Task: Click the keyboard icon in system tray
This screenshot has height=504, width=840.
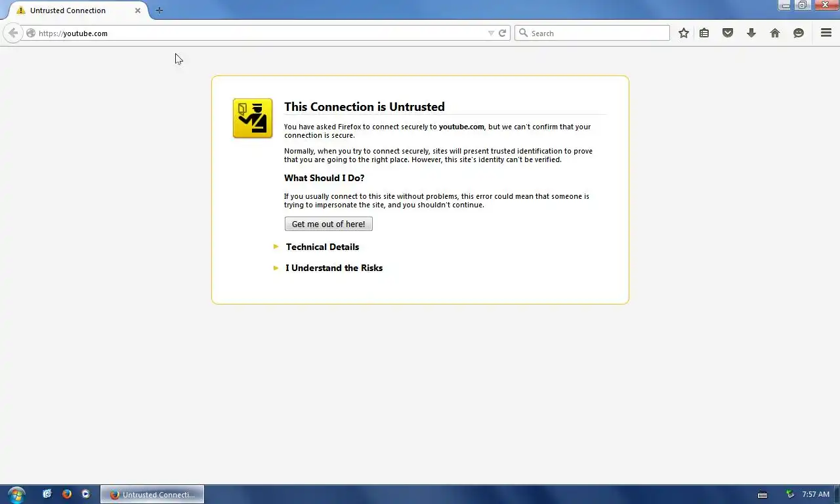Action: tap(763, 494)
